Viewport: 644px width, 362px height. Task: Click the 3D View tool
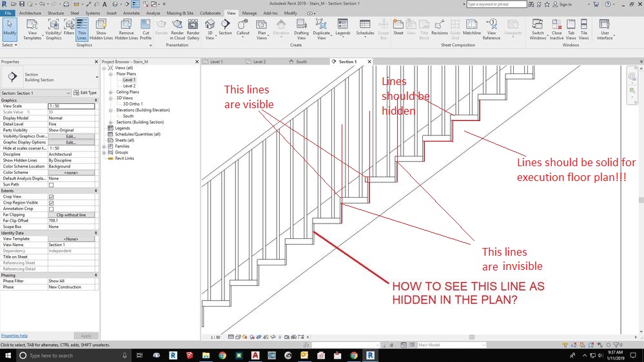click(210, 29)
